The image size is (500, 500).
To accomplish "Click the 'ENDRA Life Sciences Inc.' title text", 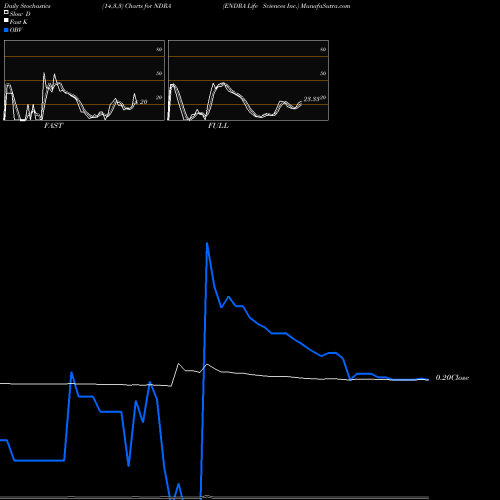I will point(261,6).
